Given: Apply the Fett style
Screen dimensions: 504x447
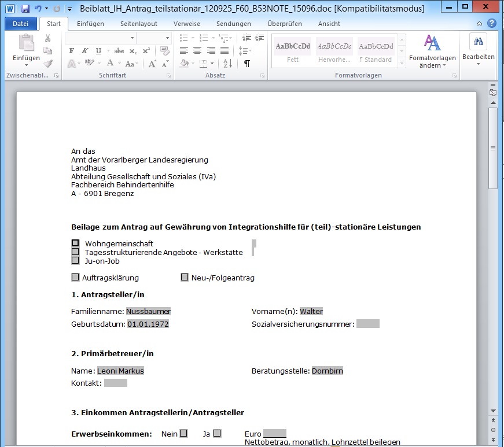Looking at the screenshot, I should pyautogui.click(x=293, y=51).
